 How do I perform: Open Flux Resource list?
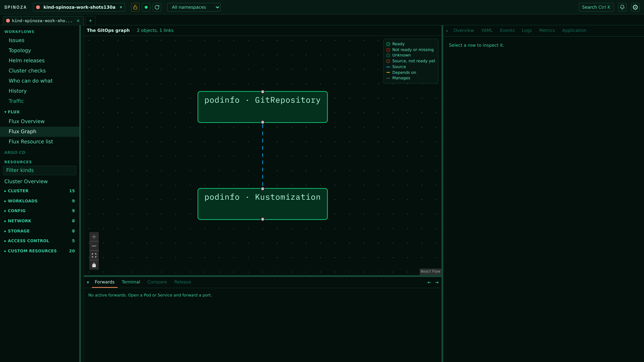[x=39, y=142]
